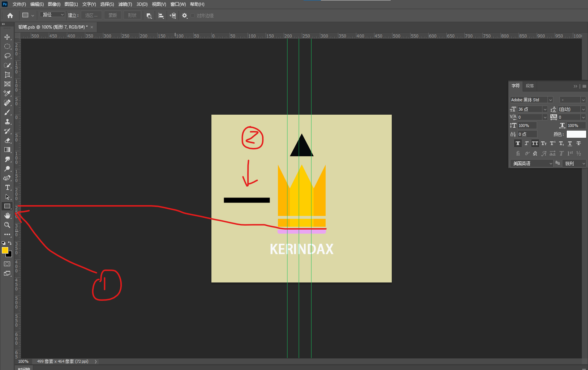588x370 pixels.
Task: Swap foreground and background colors
Action: click(x=10, y=243)
